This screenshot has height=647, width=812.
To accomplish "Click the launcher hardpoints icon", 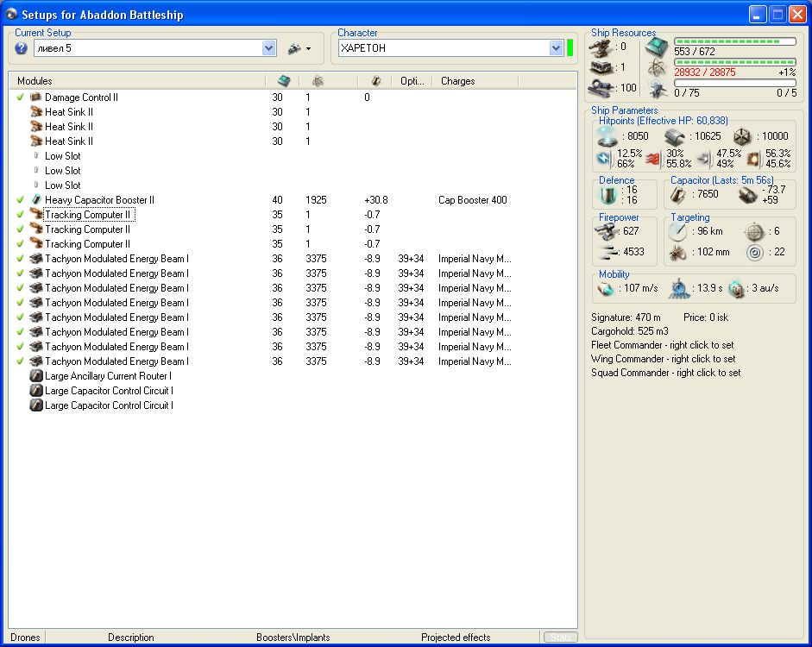I will click(x=601, y=68).
